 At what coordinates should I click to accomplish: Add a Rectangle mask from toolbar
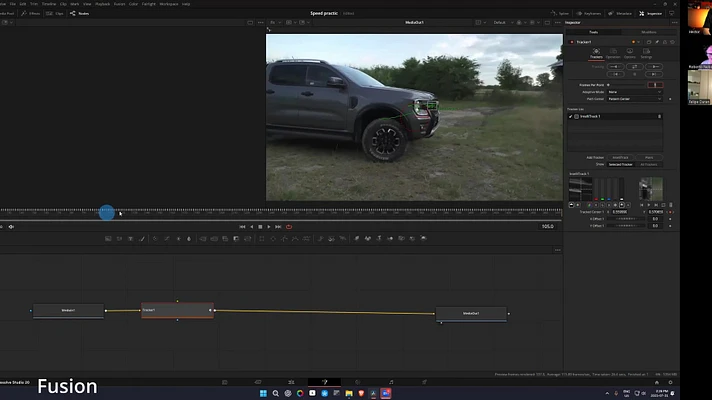pos(262,238)
